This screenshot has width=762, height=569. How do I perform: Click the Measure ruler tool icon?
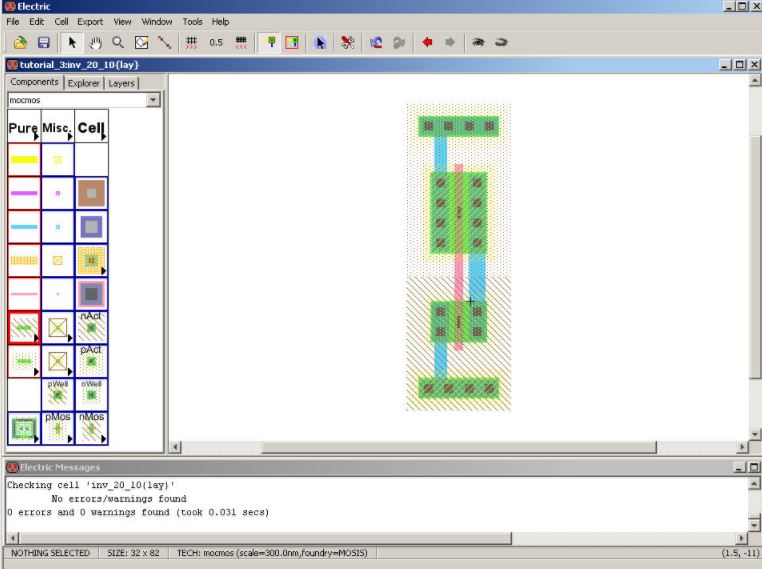(163, 43)
